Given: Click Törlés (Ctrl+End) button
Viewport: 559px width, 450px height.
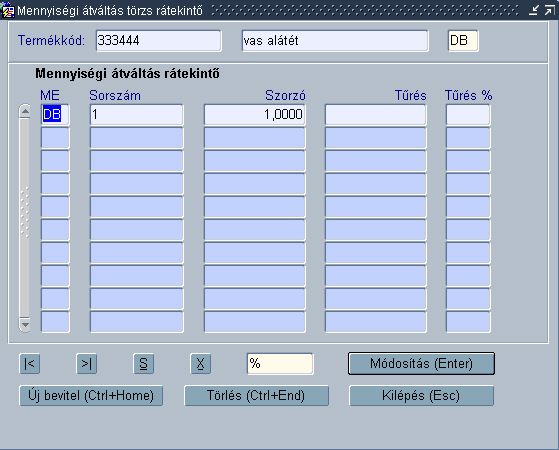Looking at the screenshot, I should point(256,395).
